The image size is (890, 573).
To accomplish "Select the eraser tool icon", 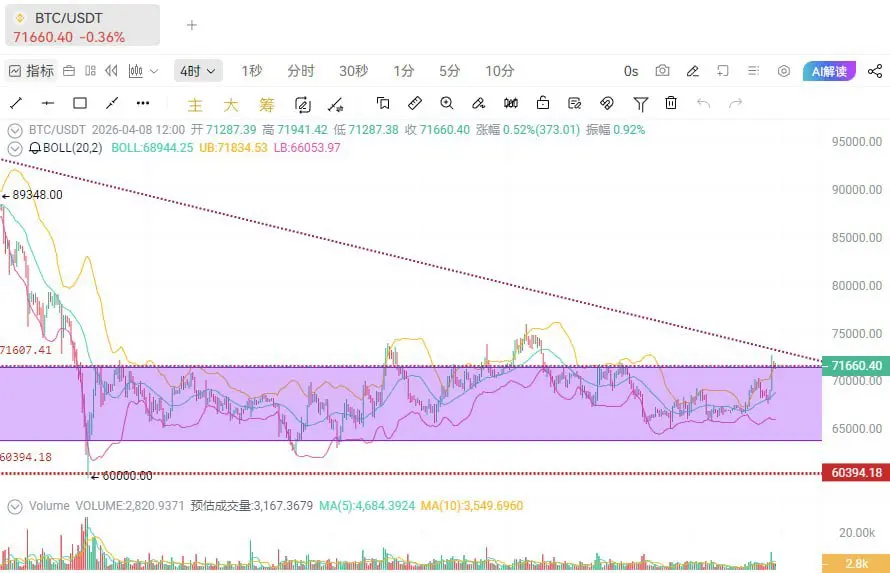I will click(x=478, y=103).
